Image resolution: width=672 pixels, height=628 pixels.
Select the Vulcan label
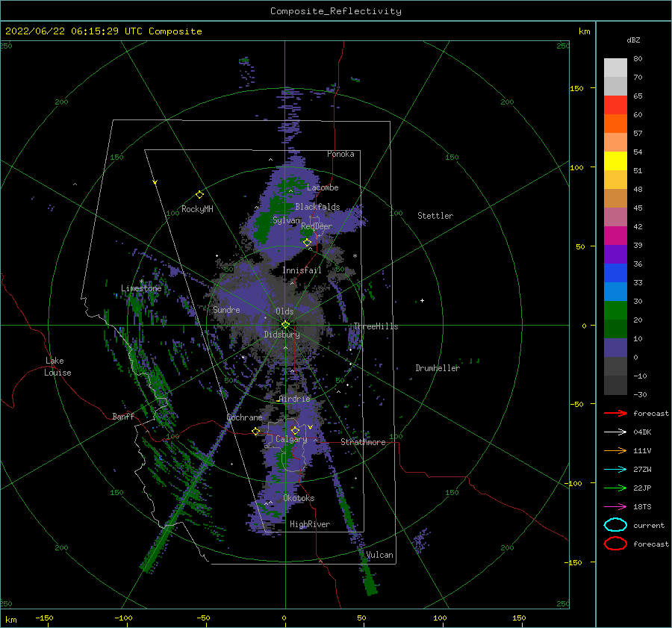(380, 555)
